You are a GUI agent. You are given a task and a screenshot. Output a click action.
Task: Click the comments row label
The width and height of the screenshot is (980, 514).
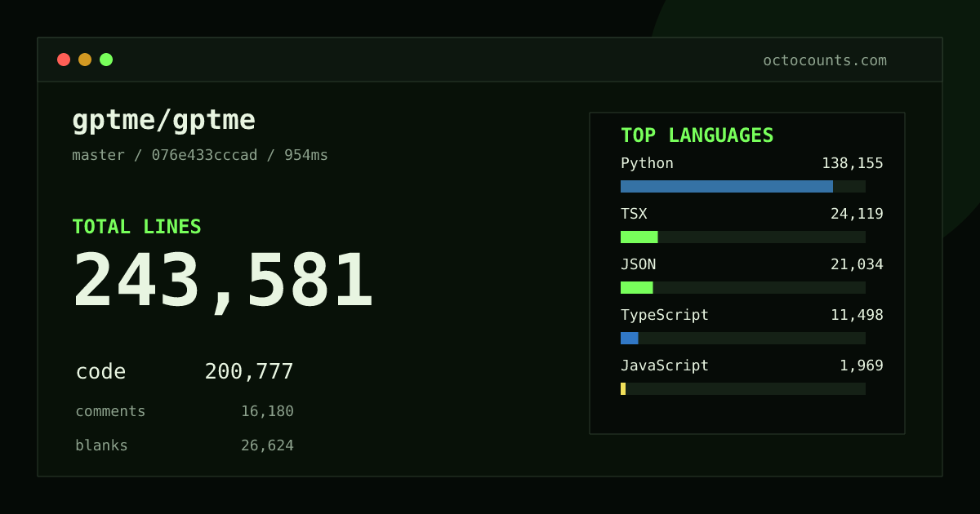pyautogui.click(x=110, y=411)
